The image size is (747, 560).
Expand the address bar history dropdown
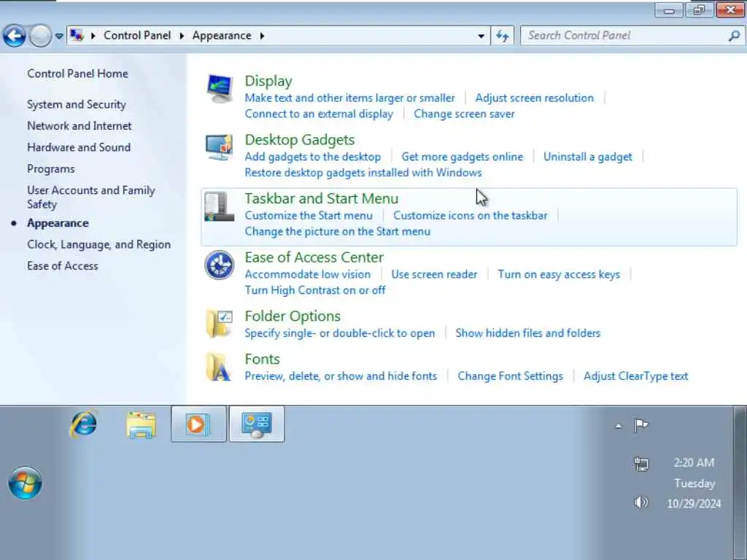coord(481,36)
